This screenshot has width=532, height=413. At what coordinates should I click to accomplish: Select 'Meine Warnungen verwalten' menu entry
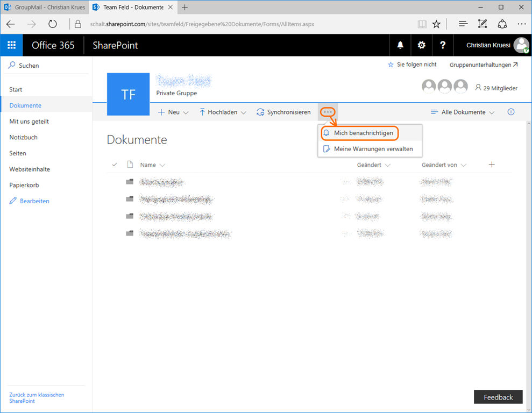(373, 149)
